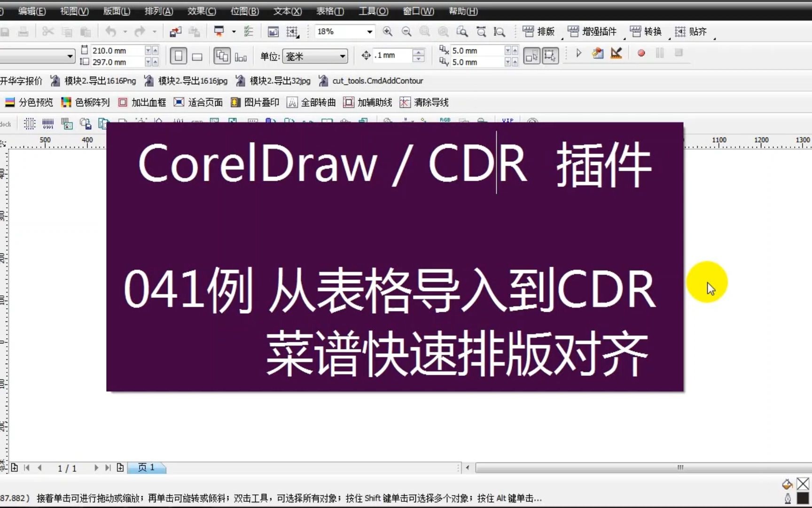Click the Cut scissors icon
The image size is (812, 508).
pyautogui.click(x=47, y=32)
